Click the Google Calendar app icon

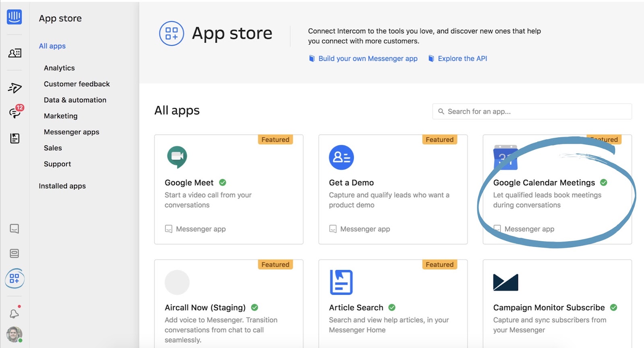[x=506, y=157]
